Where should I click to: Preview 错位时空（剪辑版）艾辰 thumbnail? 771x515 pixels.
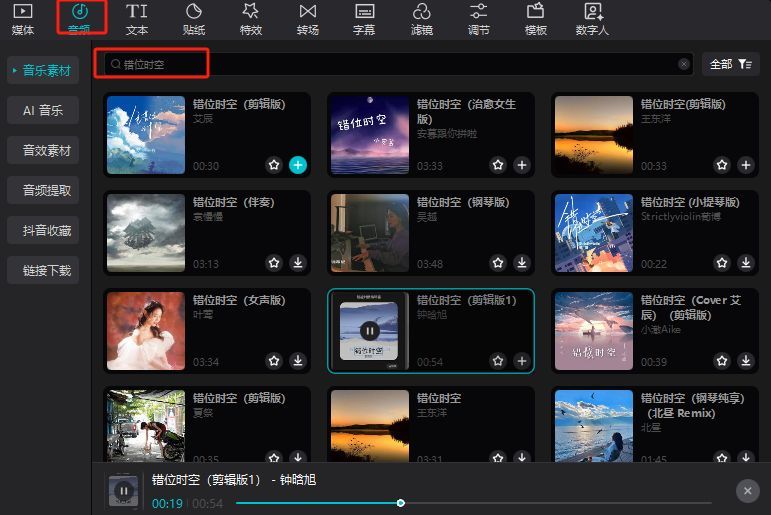coord(146,135)
